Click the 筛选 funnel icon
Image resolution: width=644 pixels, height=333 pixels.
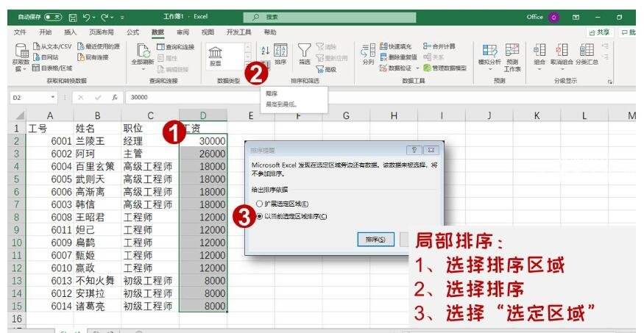click(305, 50)
